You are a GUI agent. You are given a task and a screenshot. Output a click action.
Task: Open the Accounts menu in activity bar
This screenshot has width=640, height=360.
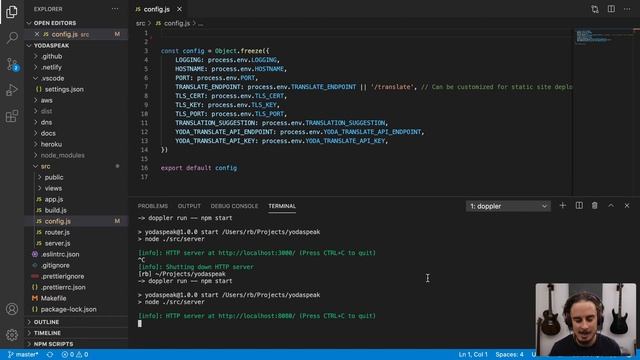pos(12,309)
